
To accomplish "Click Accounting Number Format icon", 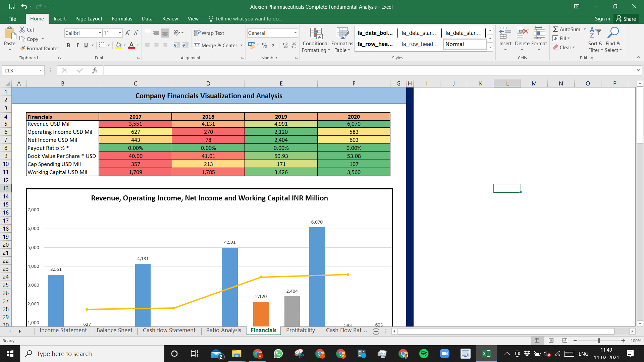I will click(x=252, y=45).
